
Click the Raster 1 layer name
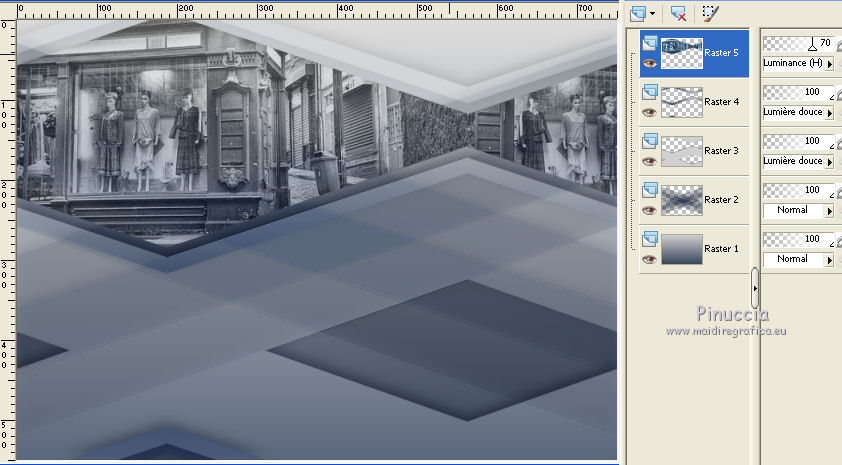[721, 249]
